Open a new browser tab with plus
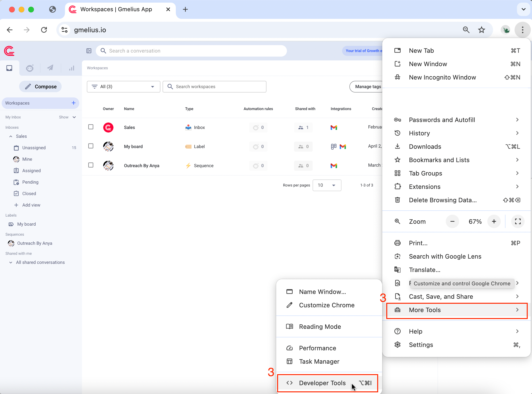The width and height of the screenshot is (532, 394). (x=185, y=9)
